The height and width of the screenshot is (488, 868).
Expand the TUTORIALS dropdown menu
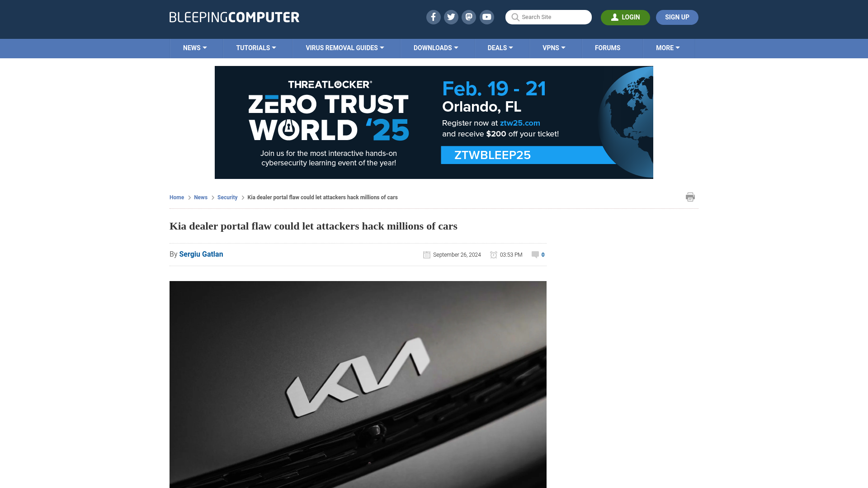pos(256,47)
